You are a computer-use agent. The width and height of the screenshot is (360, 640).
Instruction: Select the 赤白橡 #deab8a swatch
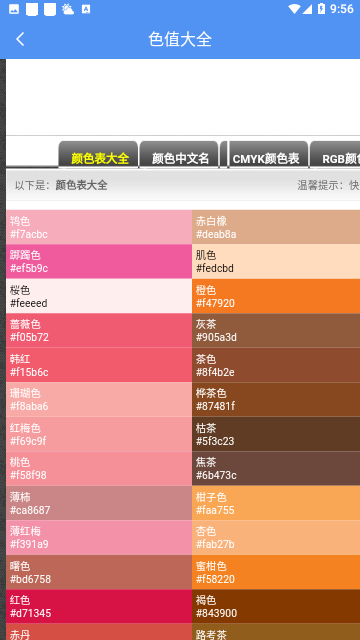[276, 227]
